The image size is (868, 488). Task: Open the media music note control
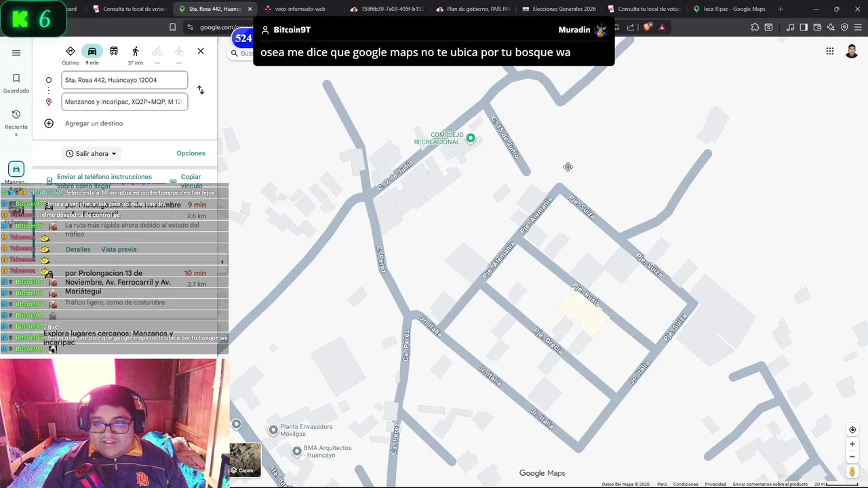790,27
